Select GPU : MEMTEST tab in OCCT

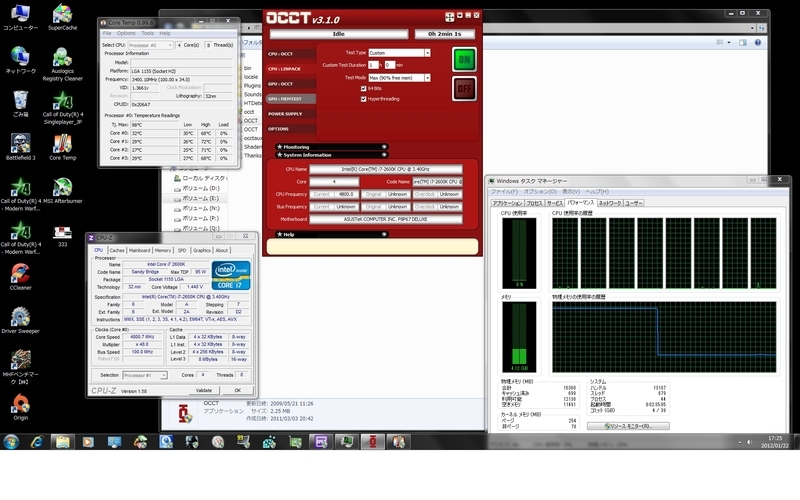[290, 99]
